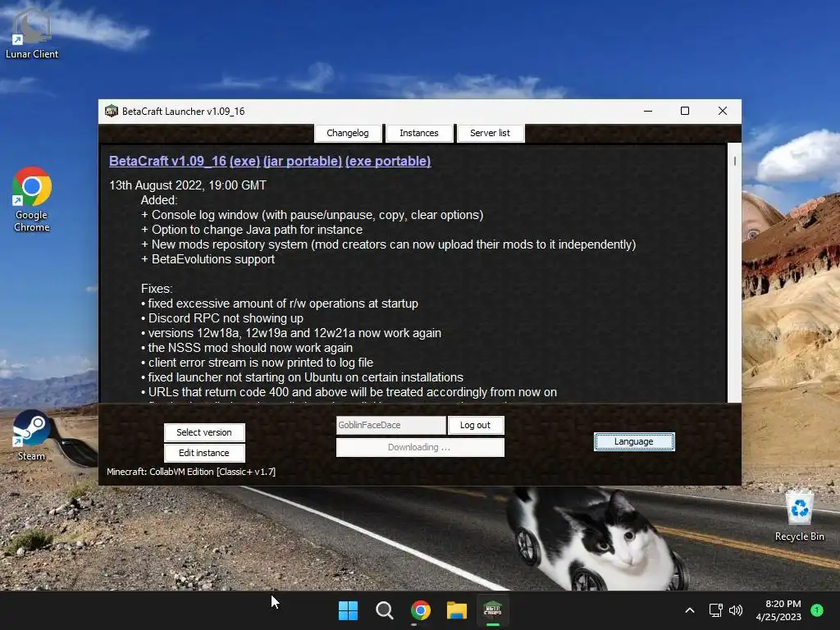The width and height of the screenshot is (840, 630).
Task: Switch to the Changelog tab
Action: 348,133
